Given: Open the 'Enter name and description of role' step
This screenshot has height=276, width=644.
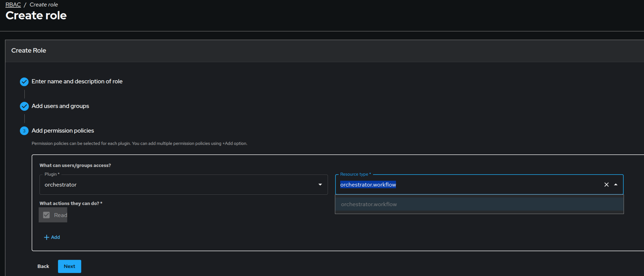Looking at the screenshot, I should coord(77,81).
